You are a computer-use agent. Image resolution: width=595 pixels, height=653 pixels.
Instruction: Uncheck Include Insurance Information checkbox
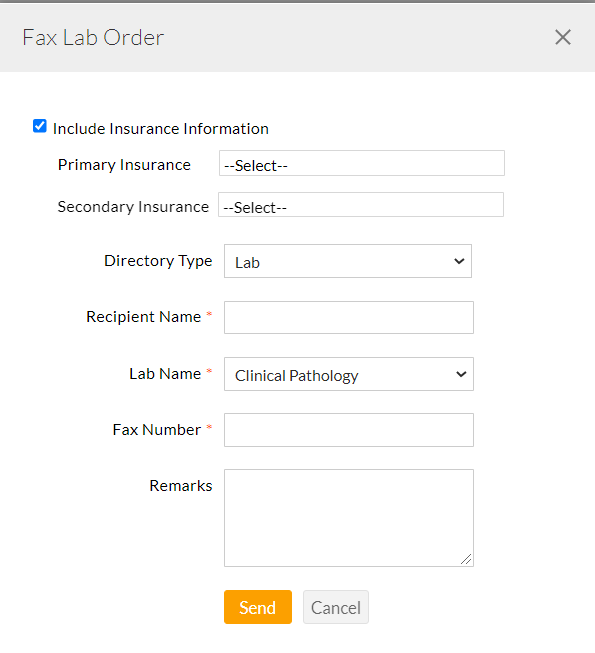(40, 126)
